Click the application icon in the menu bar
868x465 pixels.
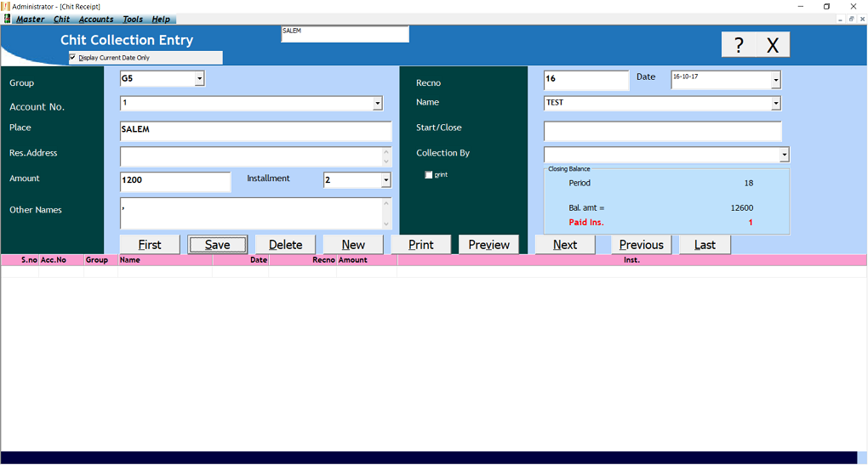pos(7,19)
